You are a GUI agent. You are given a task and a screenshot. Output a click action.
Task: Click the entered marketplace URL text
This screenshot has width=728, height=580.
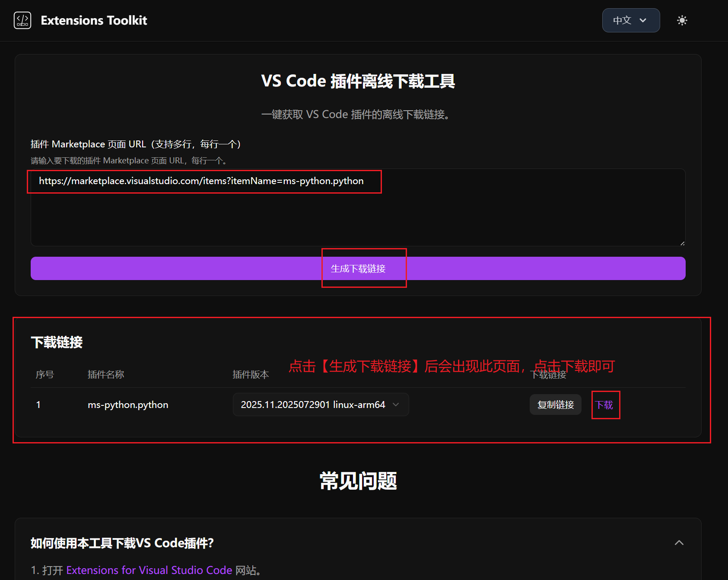tap(200, 181)
